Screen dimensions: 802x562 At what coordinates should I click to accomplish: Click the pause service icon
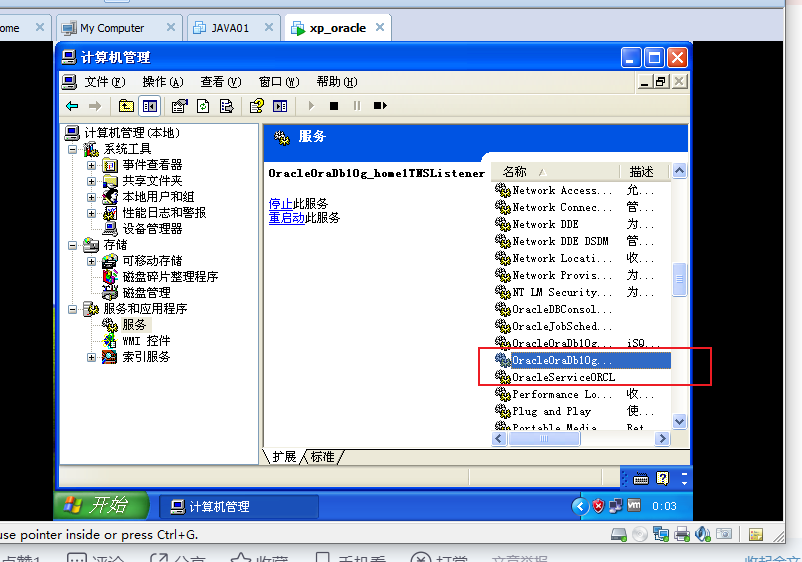coord(357,106)
